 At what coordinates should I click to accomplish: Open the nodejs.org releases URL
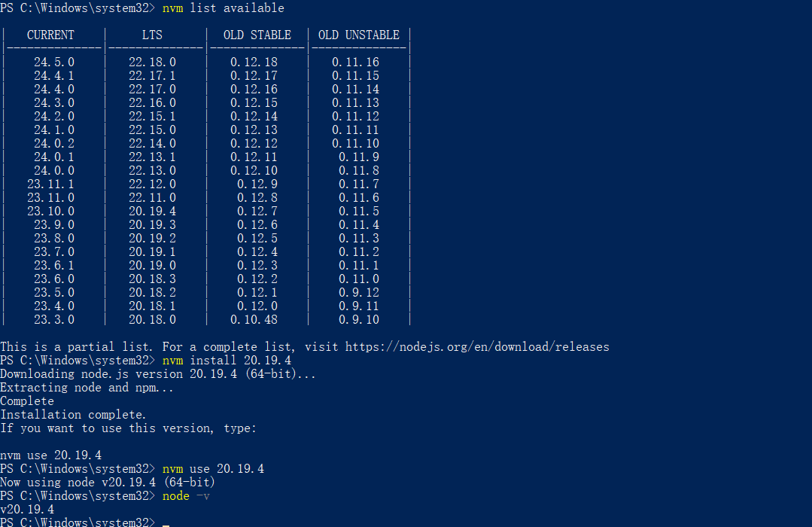click(477, 347)
